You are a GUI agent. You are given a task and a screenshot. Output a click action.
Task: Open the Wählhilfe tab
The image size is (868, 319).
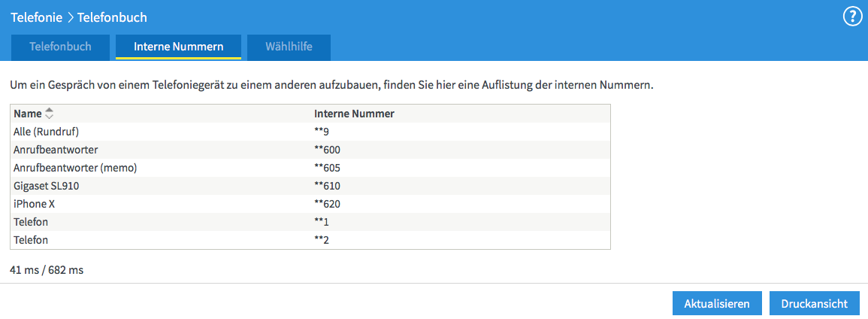(x=289, y=47)
